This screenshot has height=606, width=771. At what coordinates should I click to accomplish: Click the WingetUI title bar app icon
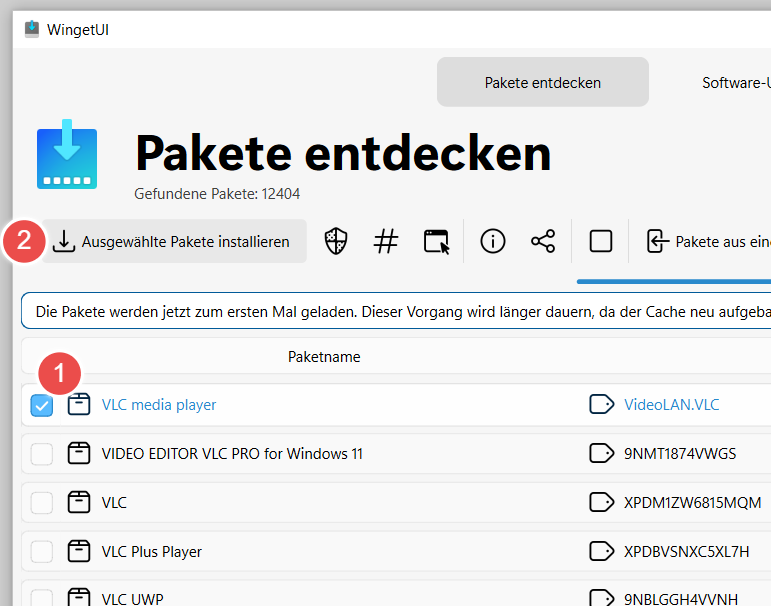coord(32,29)
